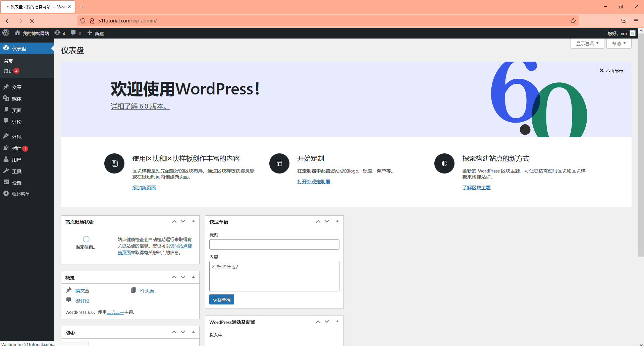
Task: Click 内容 textarea 在想些什么?
Action: coord(274,276)
